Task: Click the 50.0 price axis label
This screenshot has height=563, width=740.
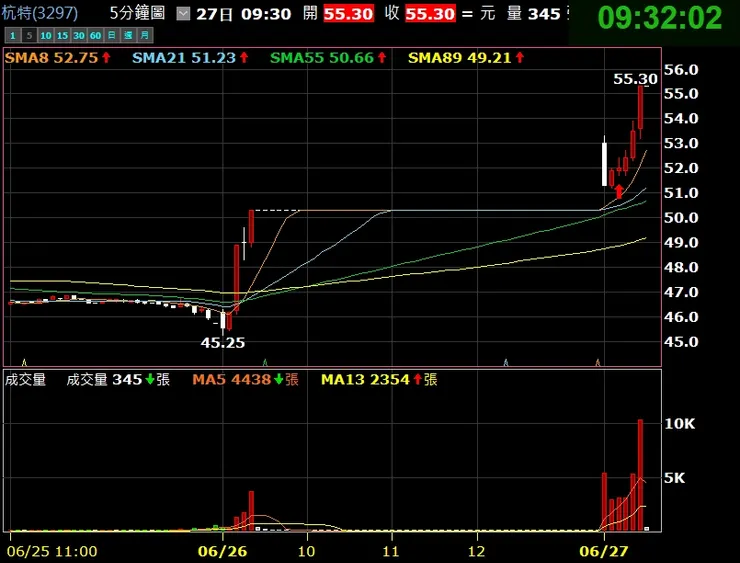Action: point(681,218)
